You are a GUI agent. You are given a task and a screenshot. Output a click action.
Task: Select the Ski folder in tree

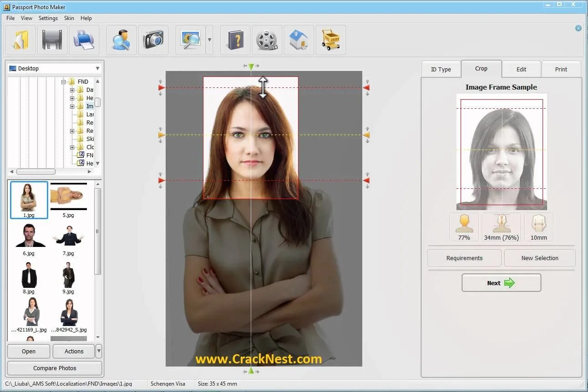click(86, 139)
